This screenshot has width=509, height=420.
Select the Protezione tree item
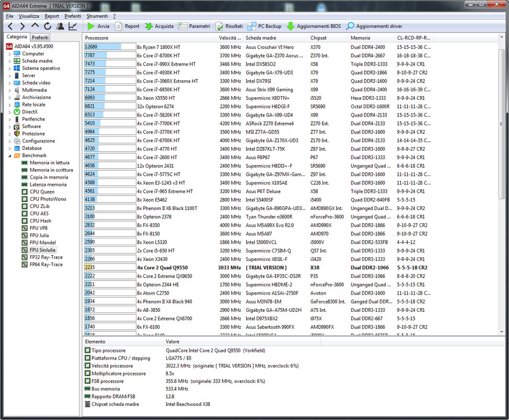point(34,133)
